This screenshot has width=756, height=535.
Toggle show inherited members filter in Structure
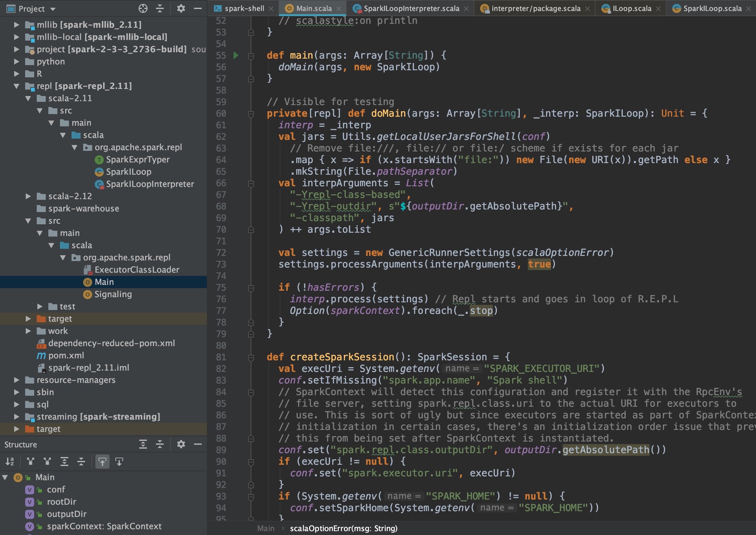click(x=31, y=462)
